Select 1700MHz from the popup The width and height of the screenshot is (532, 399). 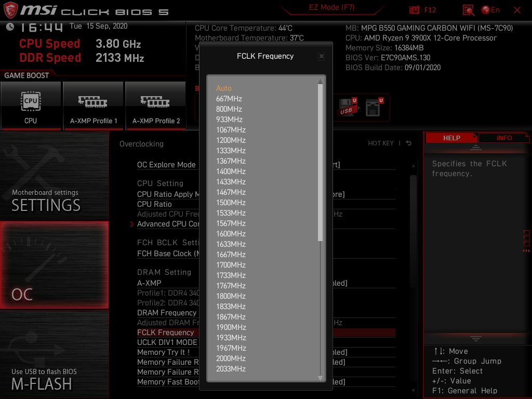tap(231, 265)
